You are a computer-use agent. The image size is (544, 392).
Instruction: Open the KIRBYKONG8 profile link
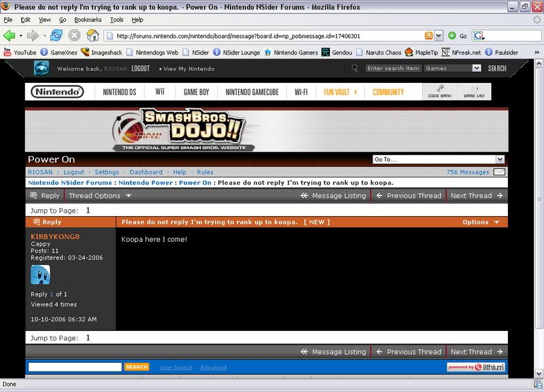click(x=55, y=236)
